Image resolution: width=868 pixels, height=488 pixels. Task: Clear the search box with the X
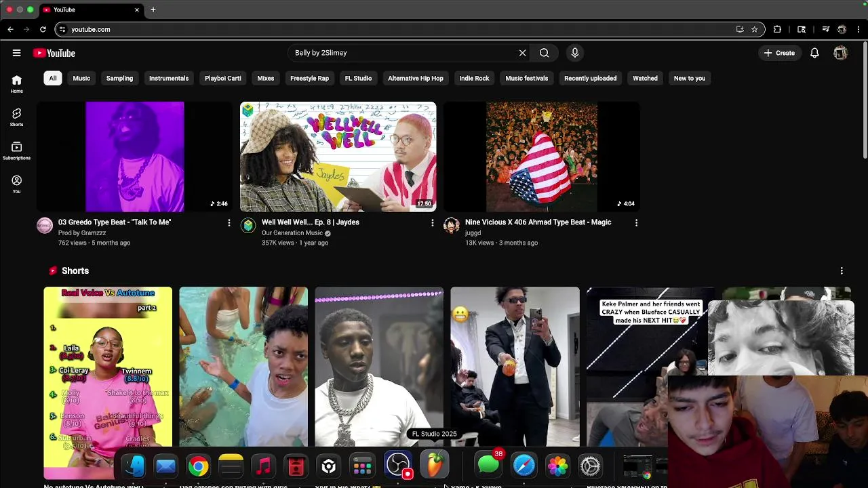[x=522, y=53]
